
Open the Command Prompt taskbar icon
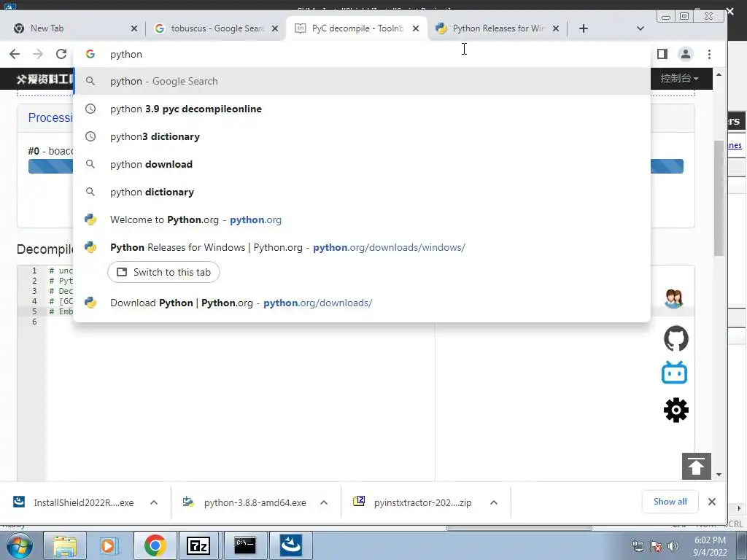[x=245, y=545]
